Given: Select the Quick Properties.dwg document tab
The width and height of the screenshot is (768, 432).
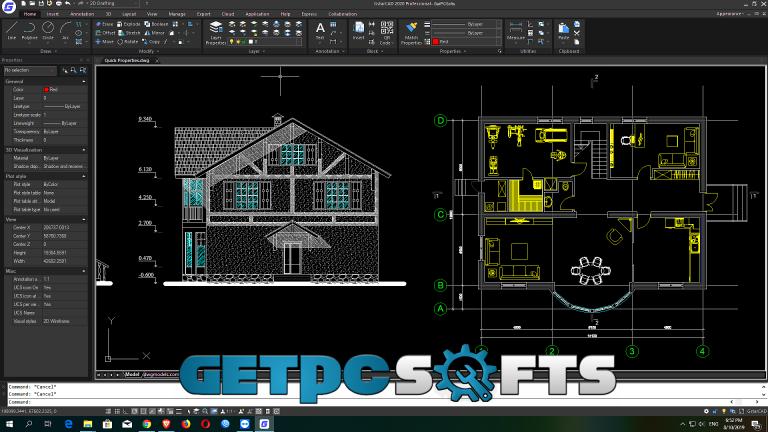Looking at the screenshot, I should click(127, 61).
